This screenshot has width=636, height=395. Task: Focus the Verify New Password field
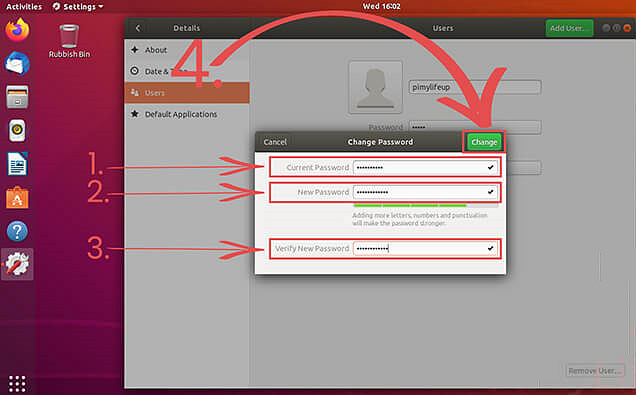[425, 248]
